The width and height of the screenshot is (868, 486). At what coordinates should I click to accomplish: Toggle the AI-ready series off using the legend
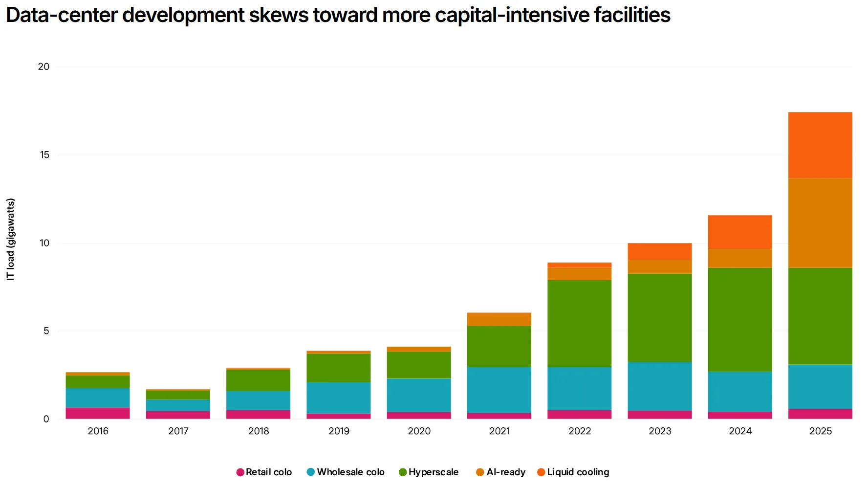coord(507,472)
